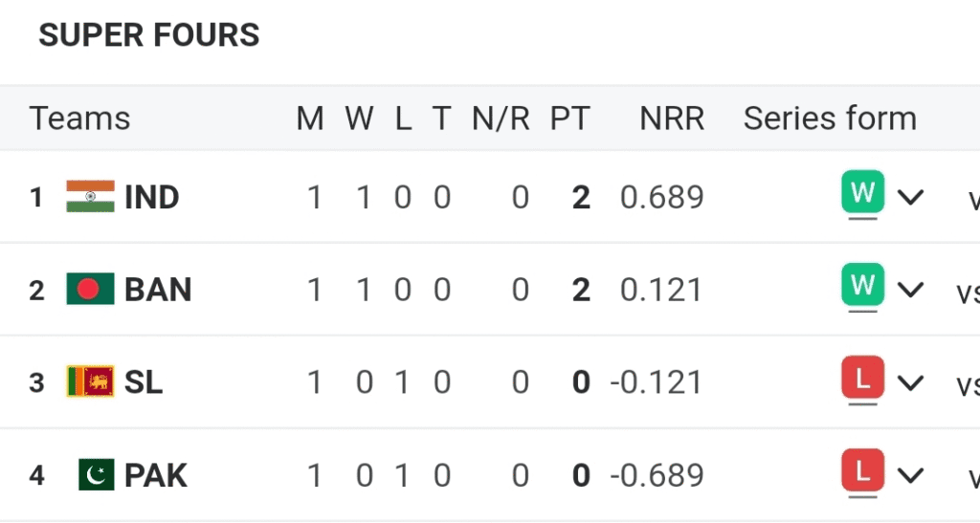
Task: Expand Pakistan's series form chevron
Action: coord(910,475)
